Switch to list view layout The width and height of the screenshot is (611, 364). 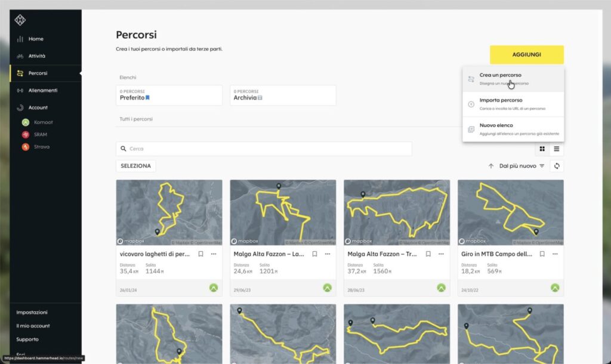[x=557, y=149]
